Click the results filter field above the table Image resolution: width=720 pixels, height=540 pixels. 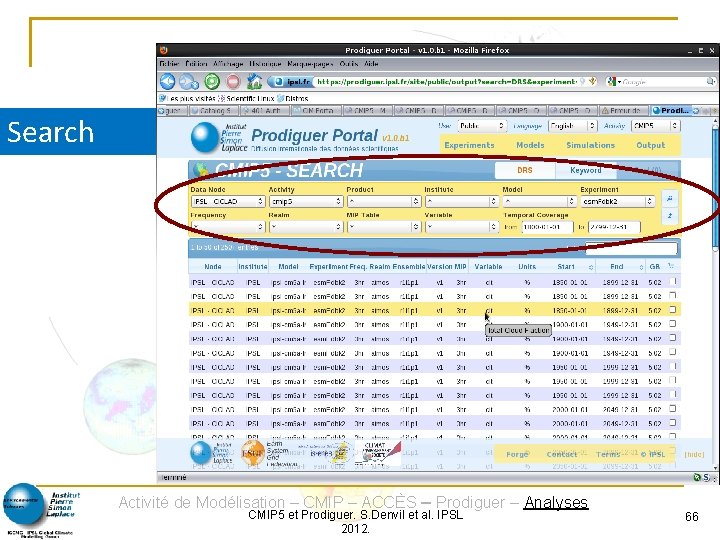(631, 248)
